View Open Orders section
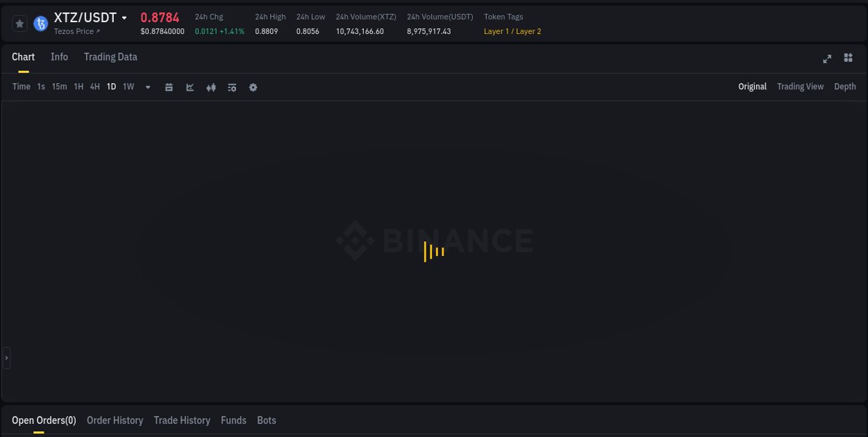Screen dimensions: 868x437 click(44, 420)
